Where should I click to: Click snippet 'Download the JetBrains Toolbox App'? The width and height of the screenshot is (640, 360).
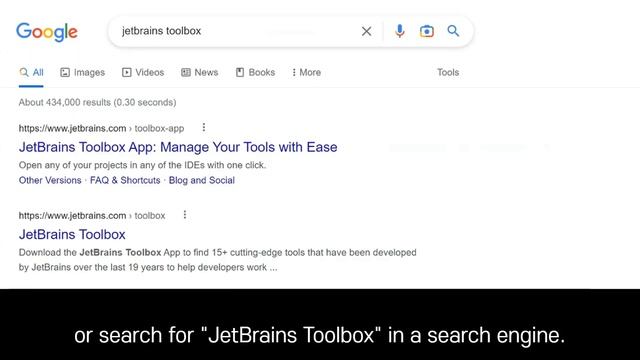[x=218, y=260]
